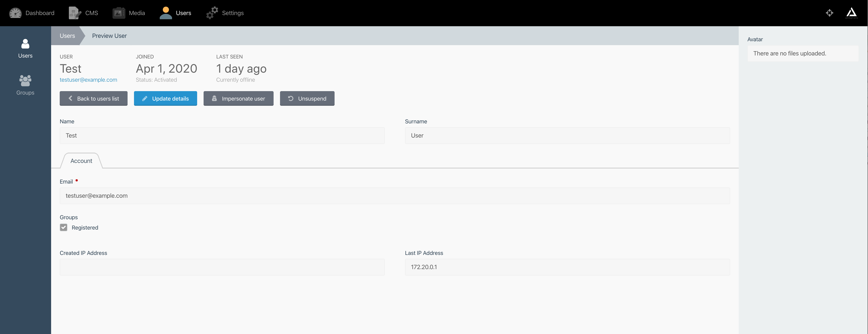This screenshot has height=334, width=868.
Task: Click the Users icon in the left sidebar
Action: (x=25, y=43)
